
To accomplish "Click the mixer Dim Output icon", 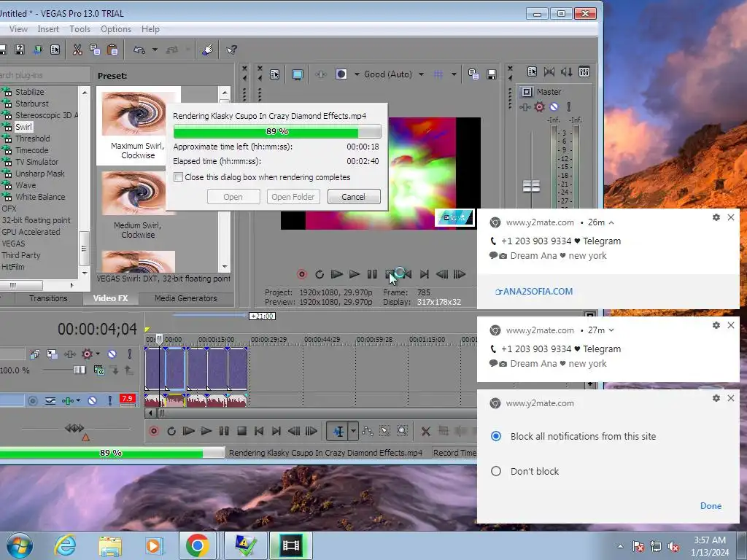I will pyautogui.click(x=566, y=72).
